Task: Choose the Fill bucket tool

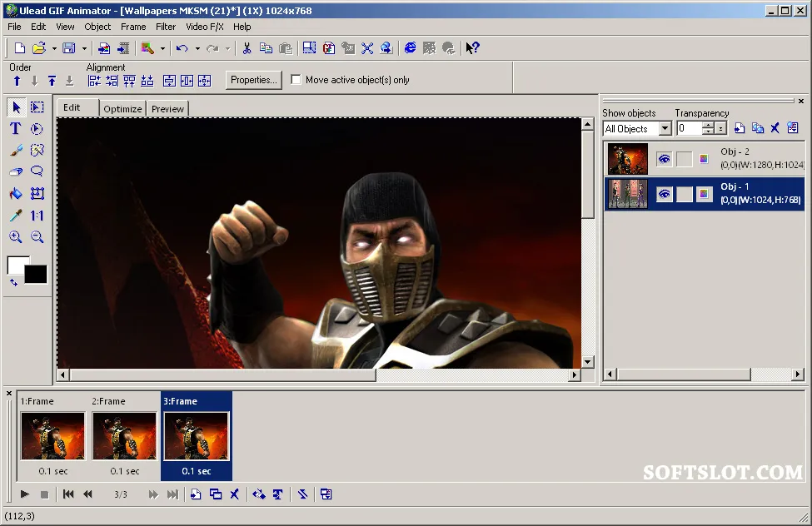Action: [x=16, y=193]
